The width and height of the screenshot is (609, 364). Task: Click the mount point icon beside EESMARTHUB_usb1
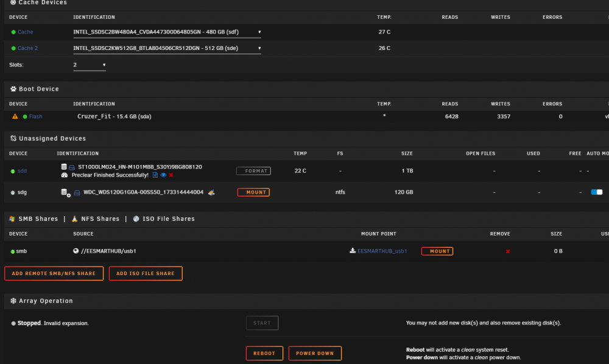click(x=352, y=251)
